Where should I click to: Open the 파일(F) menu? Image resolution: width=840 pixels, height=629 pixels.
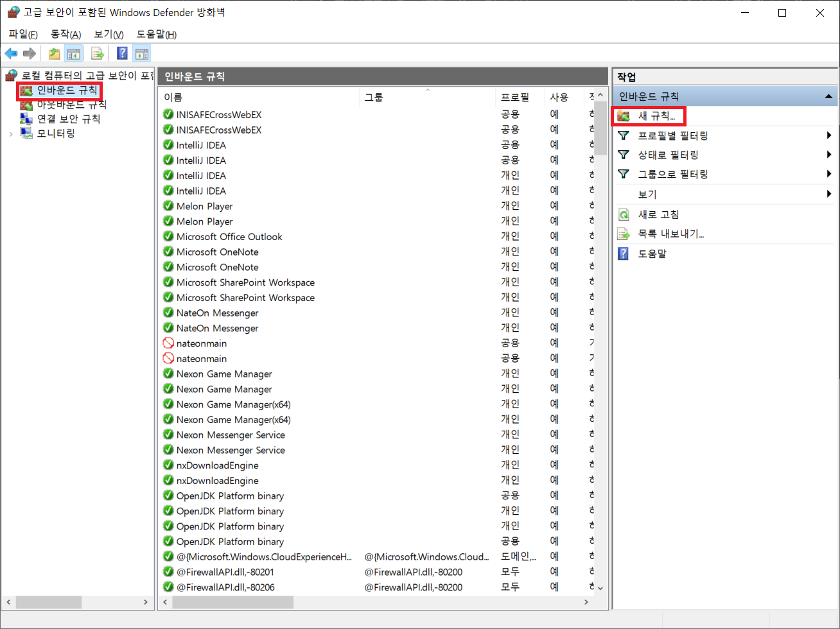23,34
